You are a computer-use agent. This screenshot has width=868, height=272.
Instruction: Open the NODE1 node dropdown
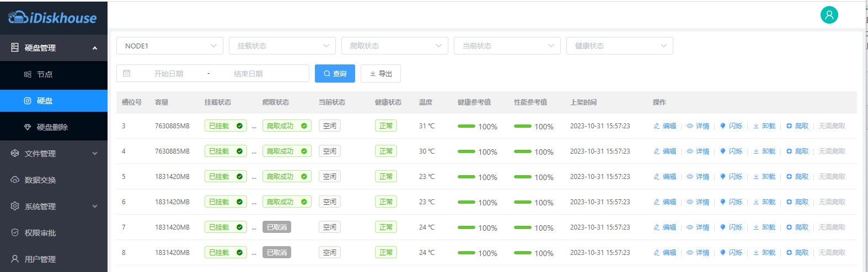point(169,46)
